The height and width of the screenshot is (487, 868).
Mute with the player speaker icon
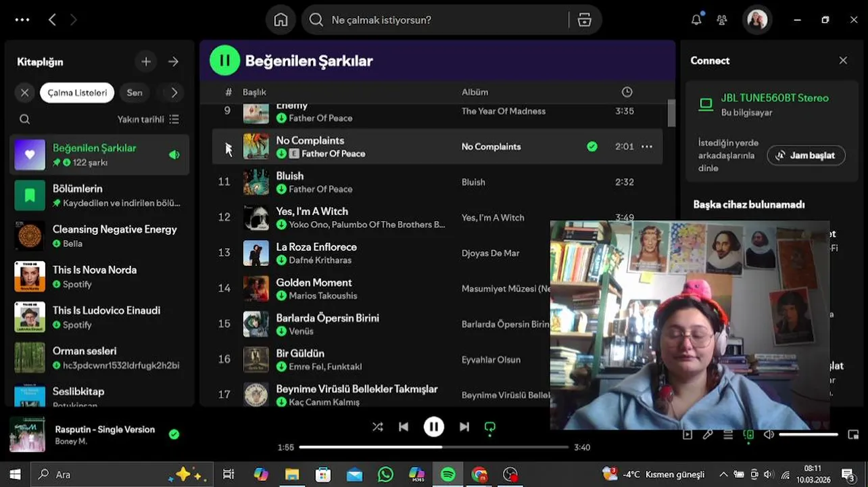769,435
